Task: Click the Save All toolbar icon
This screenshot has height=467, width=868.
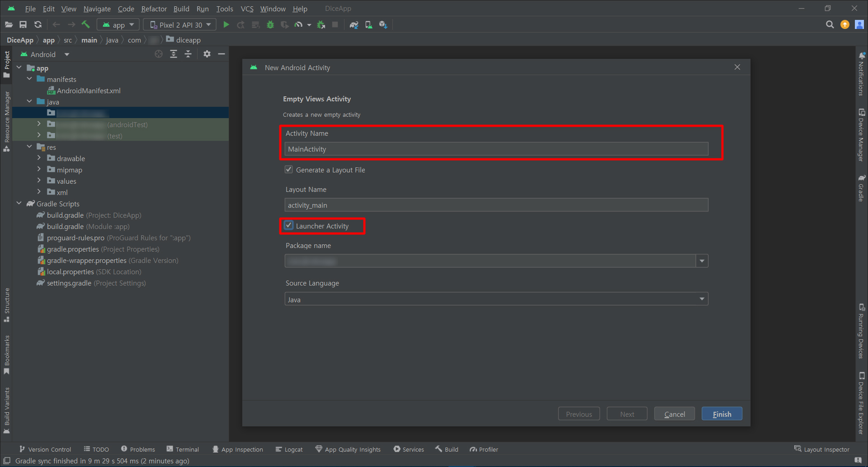Action: (23, 25)
